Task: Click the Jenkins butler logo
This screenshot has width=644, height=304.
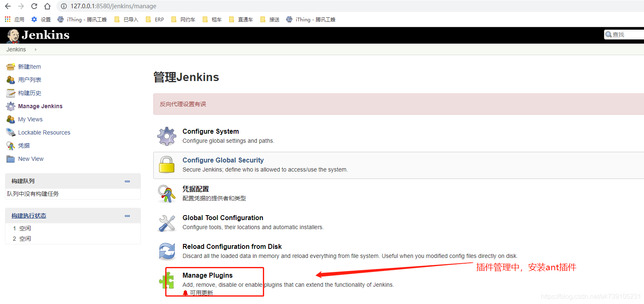Action: coord(13,36)
